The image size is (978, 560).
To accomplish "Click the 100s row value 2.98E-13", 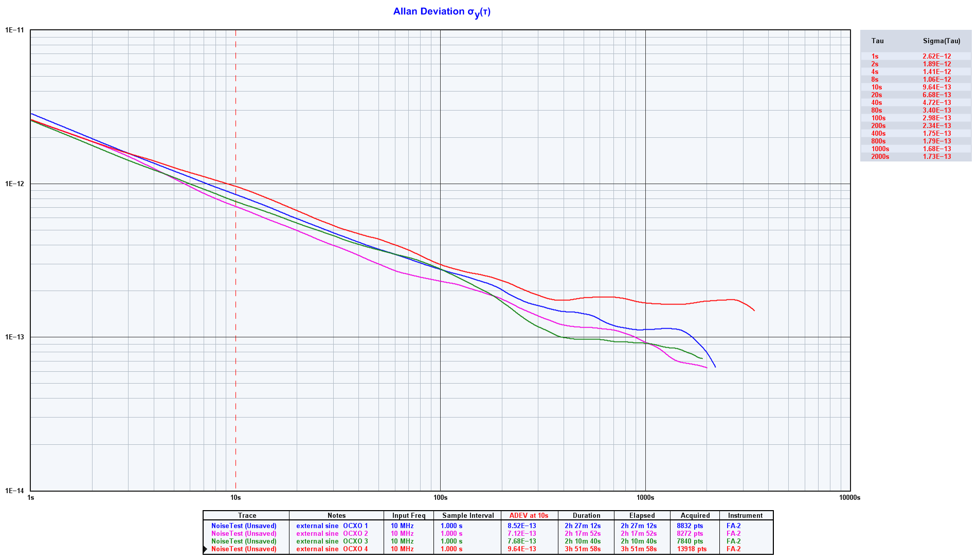I will click(x=937, y=118).
